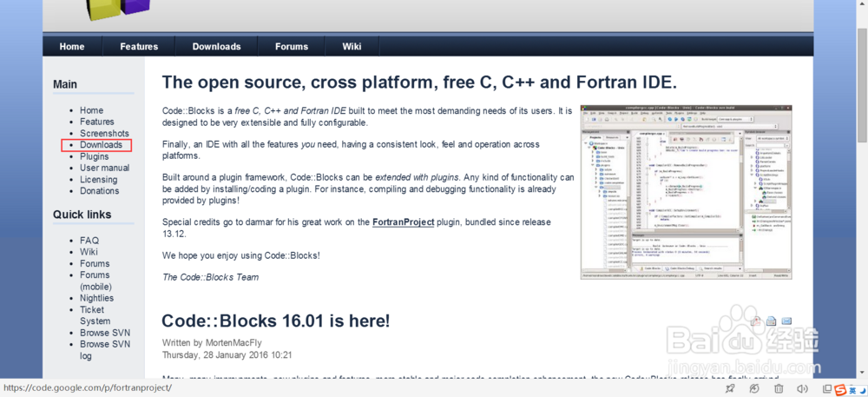868x397 pixels.
Task: Open FAQ under Quick links
Action: [x=89, y=241]
